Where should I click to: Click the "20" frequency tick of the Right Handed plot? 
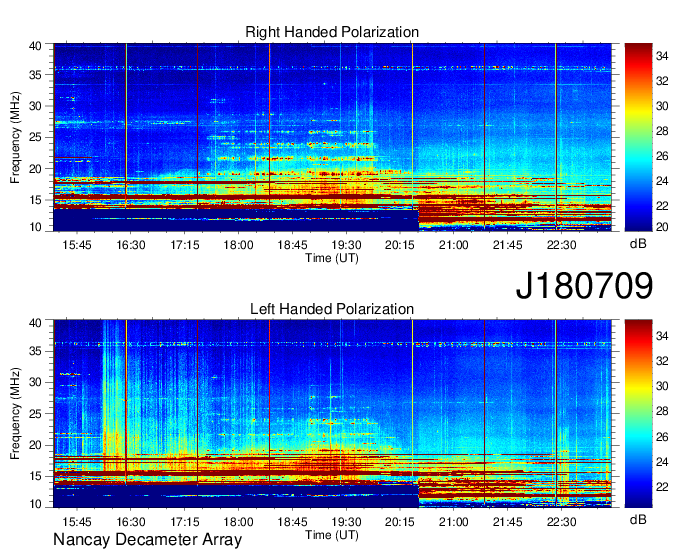point(36,169)
